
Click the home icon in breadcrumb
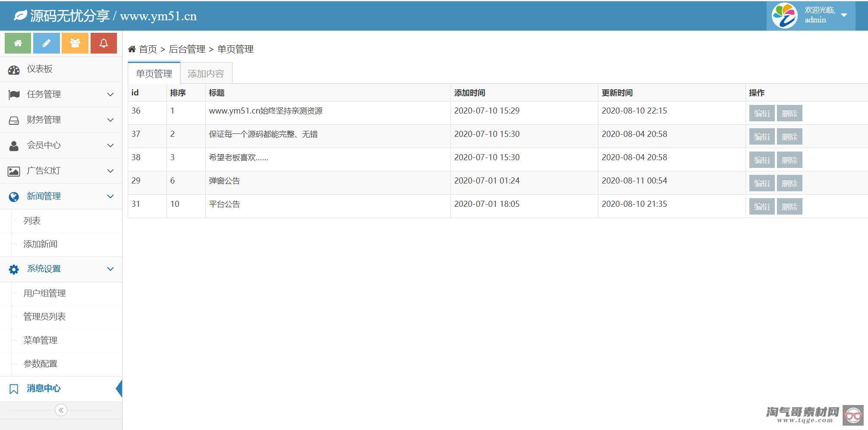click(132, 49)
